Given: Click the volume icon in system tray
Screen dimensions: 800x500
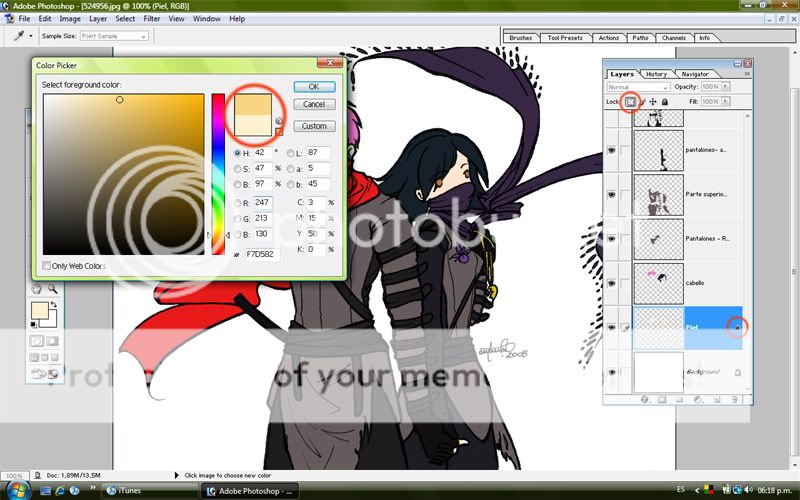Looking at the screenshot, I should click(748, 490).
